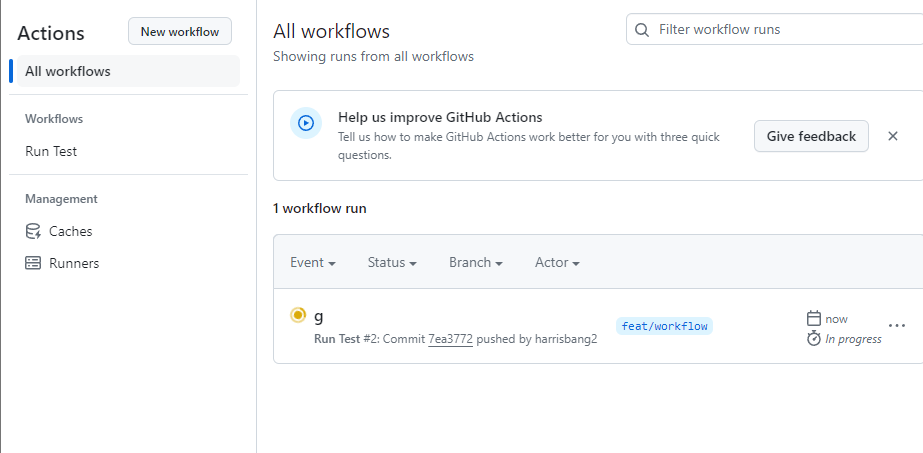Click 'Showing runs from all workflows' text

[x=373, y=56]
